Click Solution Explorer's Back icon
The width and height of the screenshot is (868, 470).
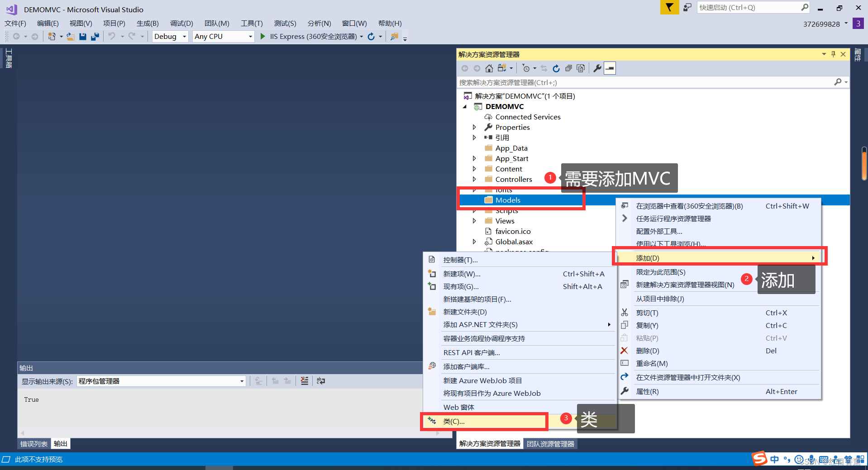465,68
